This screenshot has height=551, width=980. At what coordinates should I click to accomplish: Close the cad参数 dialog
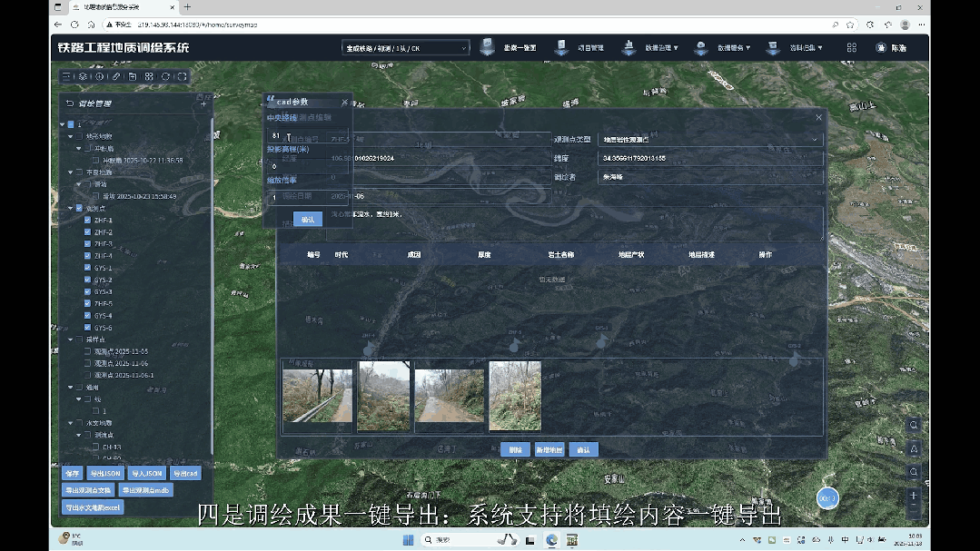tap(344, 102)
